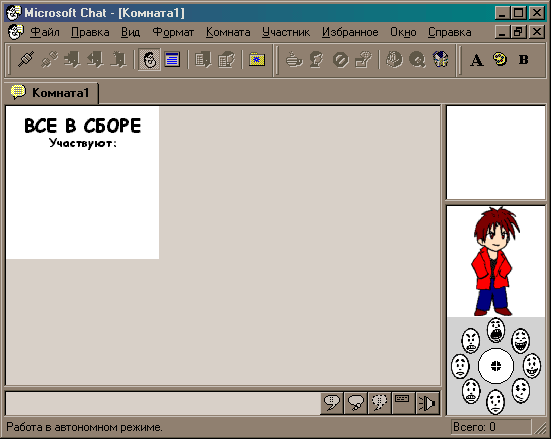Screen dimensions: 551x439
Task: Click the Whisper dotted bubble button
Action: point(380,403)
